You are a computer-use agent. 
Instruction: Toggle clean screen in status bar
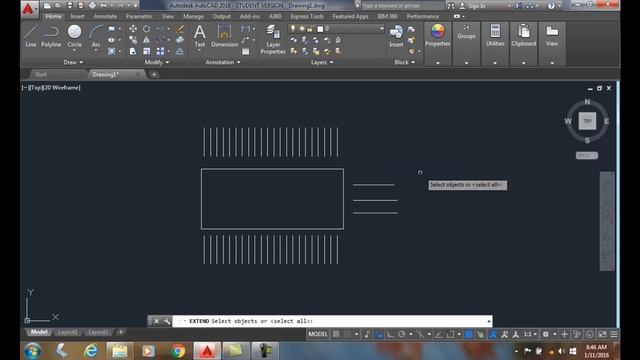(602, 334)
